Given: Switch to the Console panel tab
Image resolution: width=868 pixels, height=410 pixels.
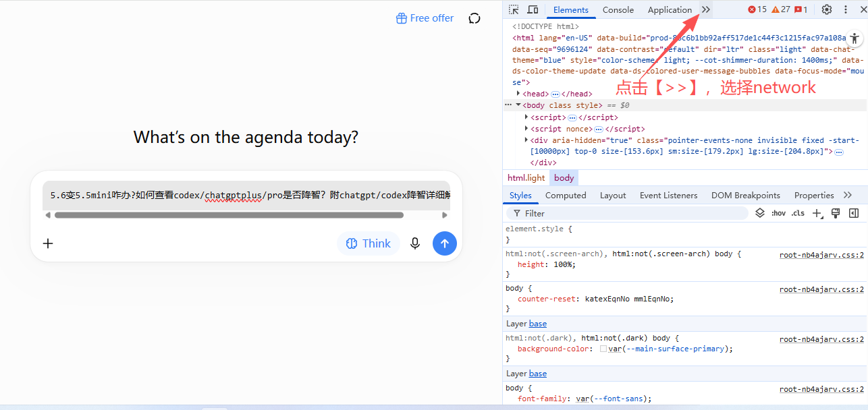Looking at the screenshot, I should click(x=618, y=9).
